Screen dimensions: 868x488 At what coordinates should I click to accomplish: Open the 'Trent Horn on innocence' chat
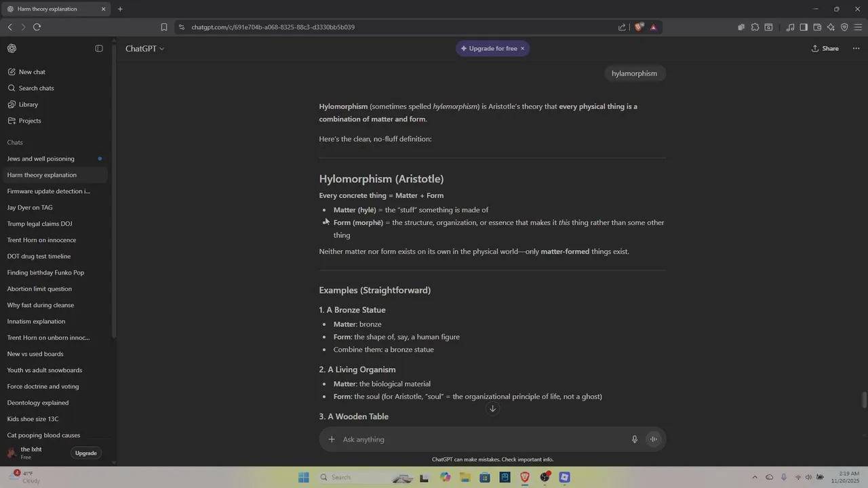tap(54, 240)
